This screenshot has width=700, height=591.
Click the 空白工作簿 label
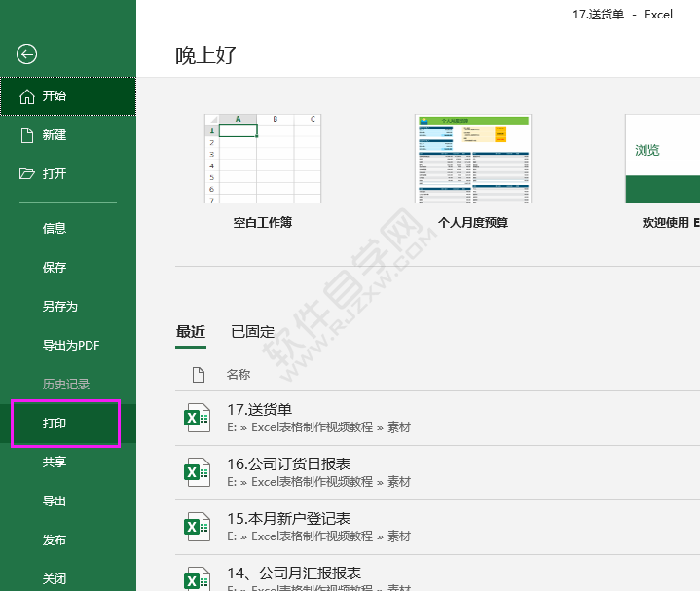pos(263,222)
